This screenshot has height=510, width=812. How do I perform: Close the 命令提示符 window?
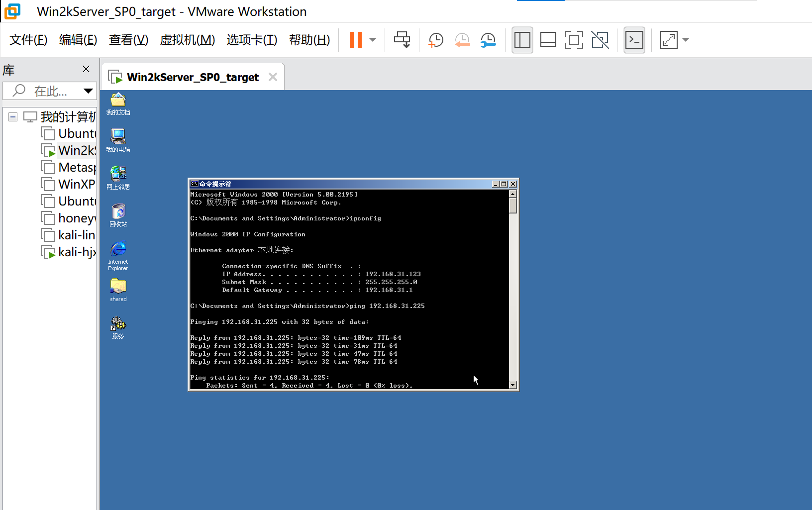pos(513,184)
